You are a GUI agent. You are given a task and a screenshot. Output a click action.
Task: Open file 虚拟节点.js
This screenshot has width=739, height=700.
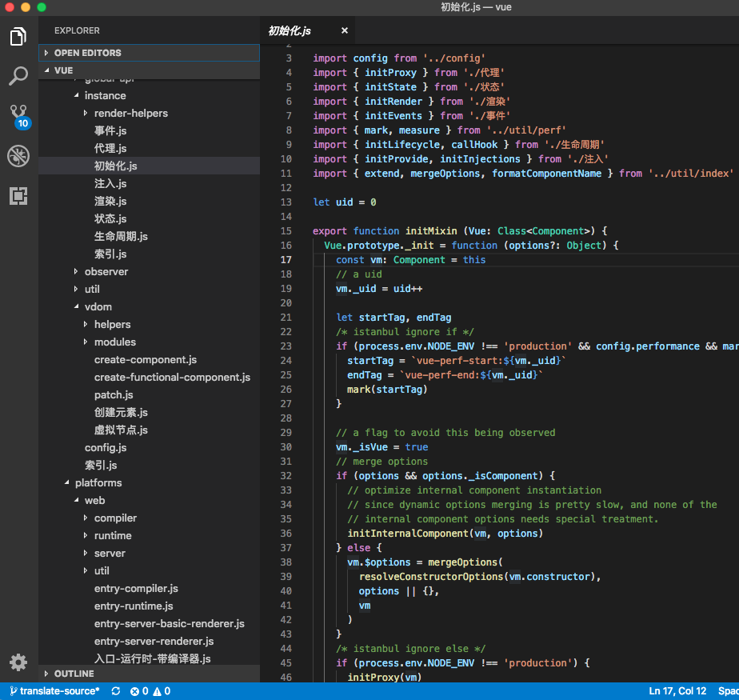tap(149, 430)
